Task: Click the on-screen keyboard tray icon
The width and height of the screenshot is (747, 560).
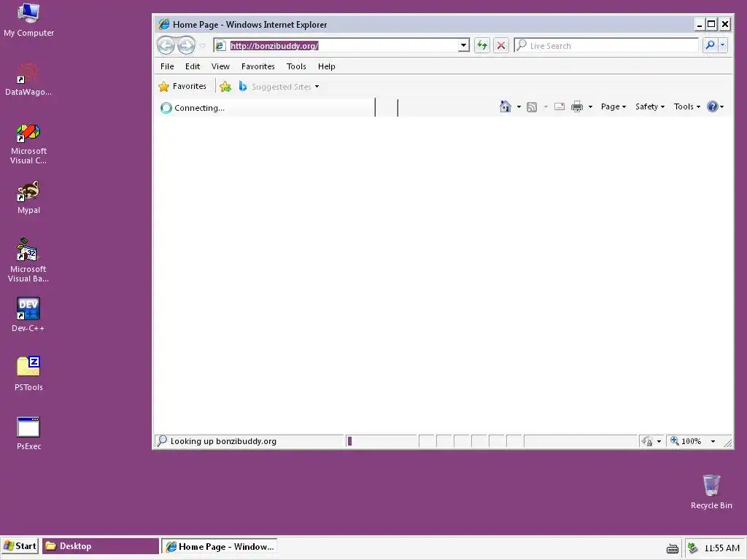Action: click(x=672, y=548)
